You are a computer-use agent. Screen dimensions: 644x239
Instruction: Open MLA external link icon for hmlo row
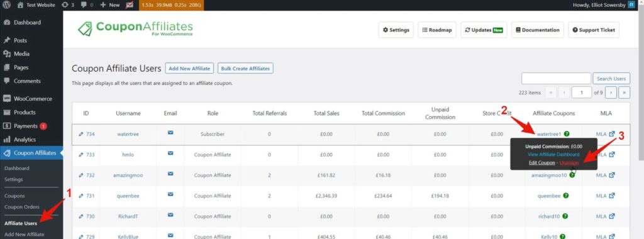point(612,154)
